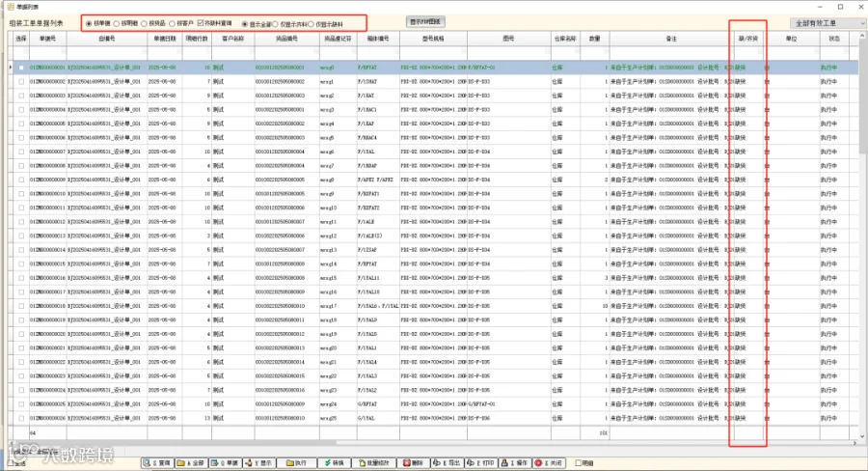
Task: Select the 按单据 radio option
Action: tap(89, 24)
